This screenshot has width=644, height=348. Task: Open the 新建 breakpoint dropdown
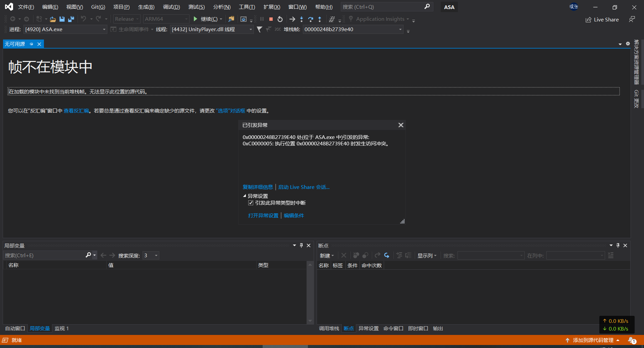pos(327,256)
